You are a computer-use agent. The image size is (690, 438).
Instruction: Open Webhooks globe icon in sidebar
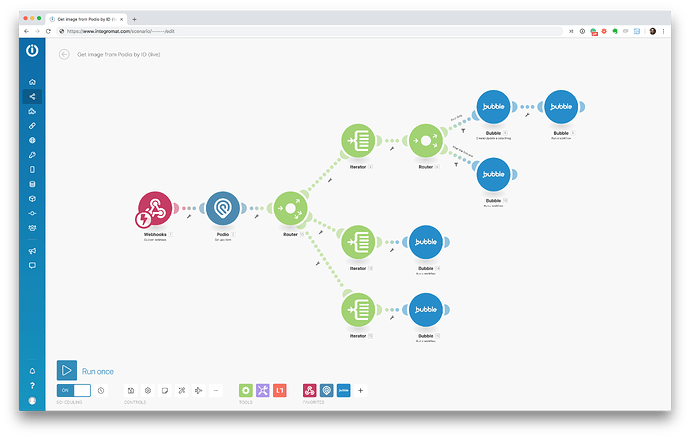tap(32, 140)
